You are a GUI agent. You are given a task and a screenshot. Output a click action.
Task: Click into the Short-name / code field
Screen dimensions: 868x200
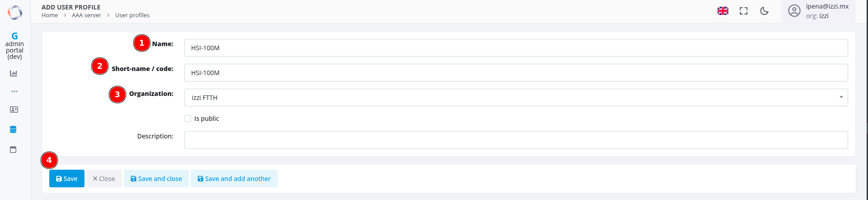coord(516,73)
